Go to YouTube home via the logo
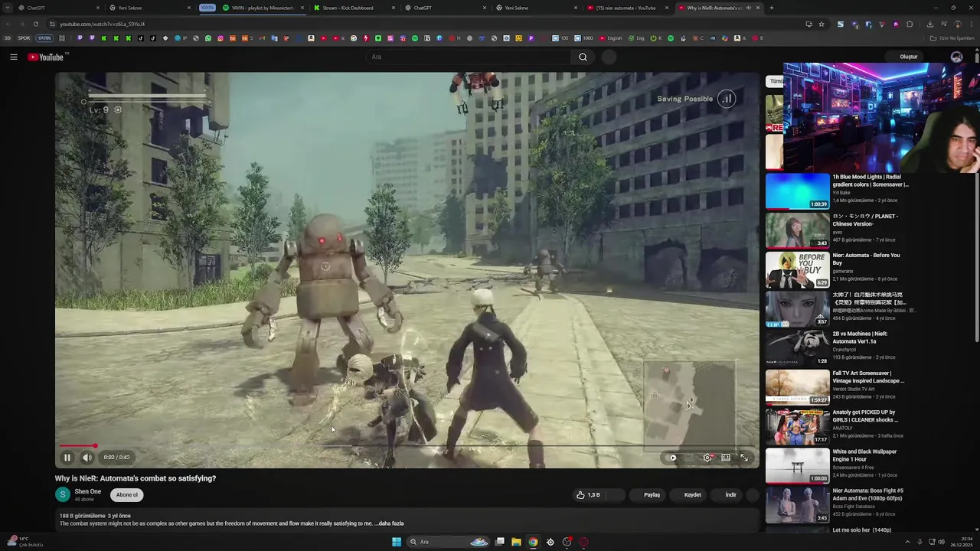This screenshot has width=980, height=551. pos(47,57)
